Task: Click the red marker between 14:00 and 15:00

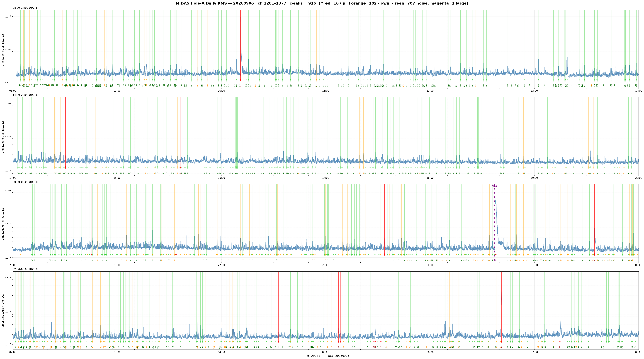Action: click(x=66, y=167)
